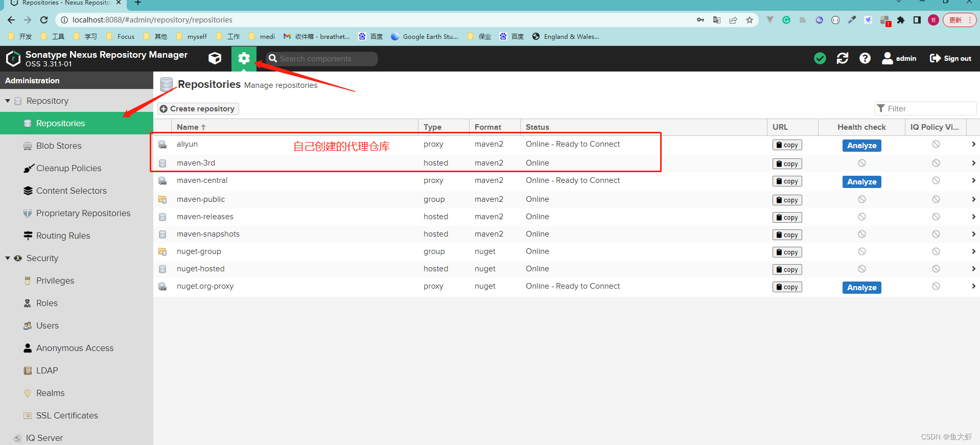
Task: Copy URL for maven-snapshots repository
Action: point(787,235)
